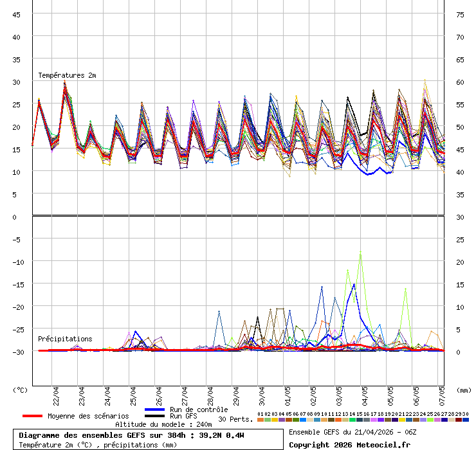Click the (°C) unit label on left axis
476x450 pixels.
click(x=20, y=390)
